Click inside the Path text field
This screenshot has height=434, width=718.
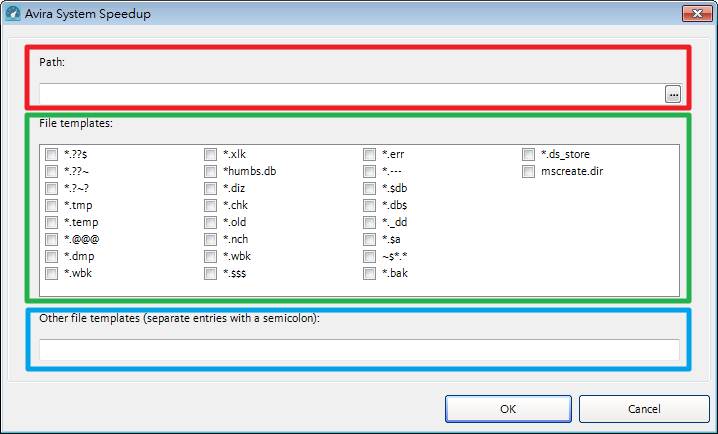tap(350, 94)
